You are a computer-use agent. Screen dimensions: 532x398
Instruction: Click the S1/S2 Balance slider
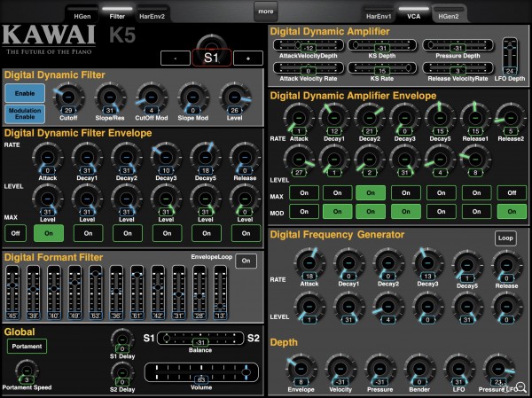pyautogui.click(x=200, y=339)
